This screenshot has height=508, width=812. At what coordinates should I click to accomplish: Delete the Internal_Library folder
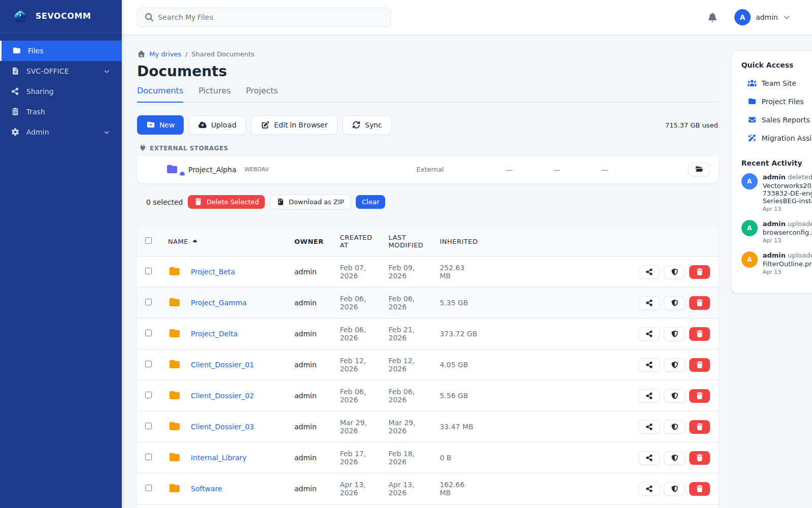click(x=699, y=458)
